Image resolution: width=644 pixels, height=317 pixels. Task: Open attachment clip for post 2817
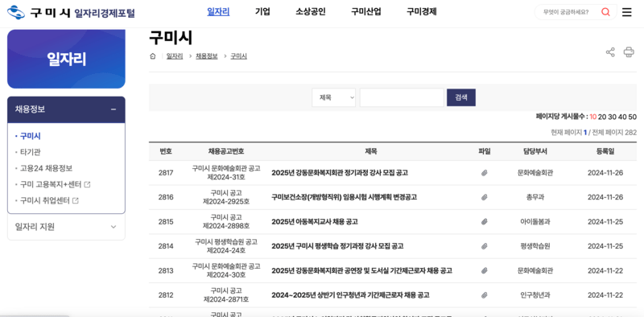pos(485,173)
